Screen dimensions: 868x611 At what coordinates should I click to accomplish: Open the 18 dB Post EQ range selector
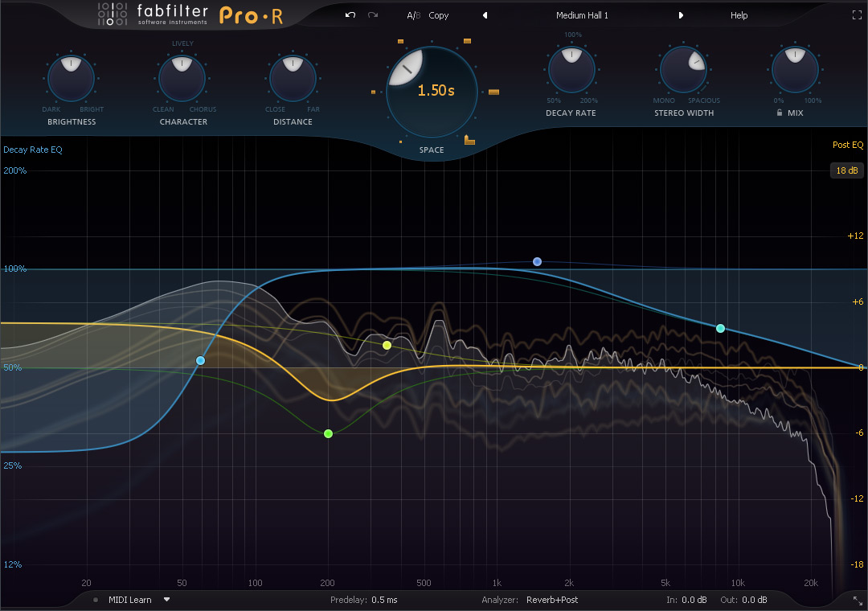pyautogui.click(x=847, y=170)
